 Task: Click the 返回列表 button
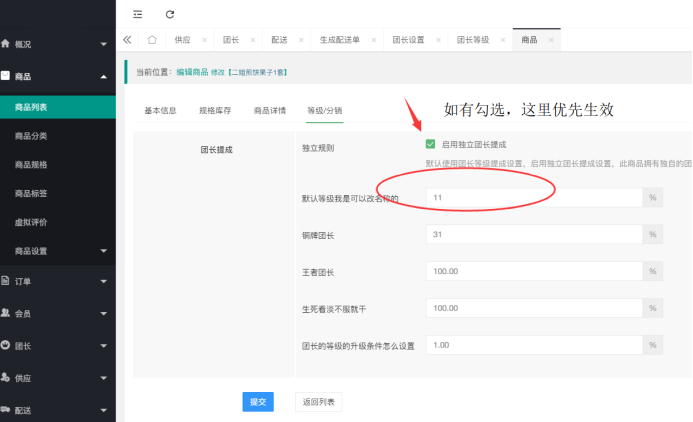318,401
